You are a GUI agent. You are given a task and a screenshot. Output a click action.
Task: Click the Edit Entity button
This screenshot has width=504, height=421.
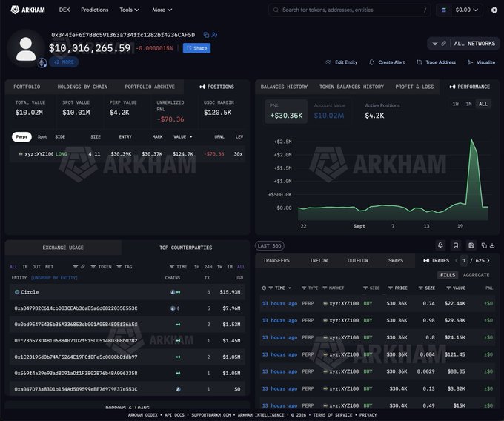(342, 62)
